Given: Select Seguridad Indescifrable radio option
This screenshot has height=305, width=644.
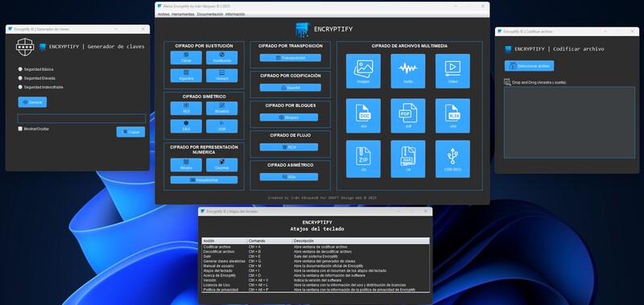Looking at the screenshot, I should [x=21, y=87].
